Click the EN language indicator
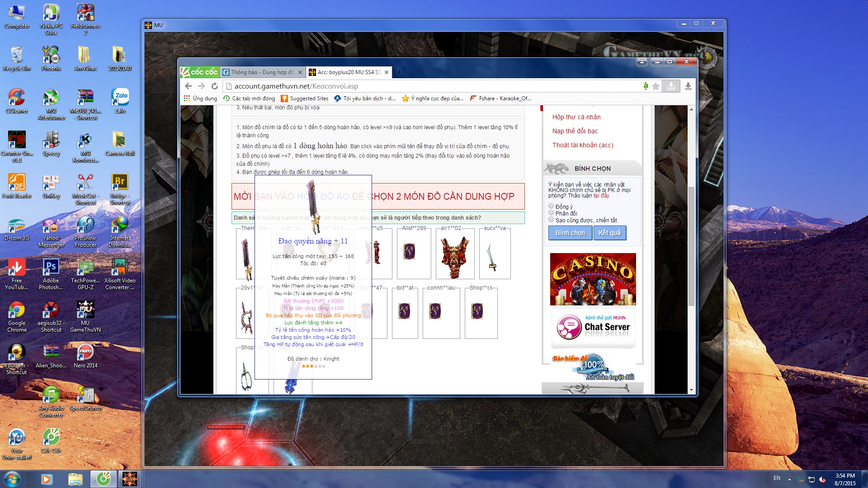 pyautogui.click(x=777, y=478)
